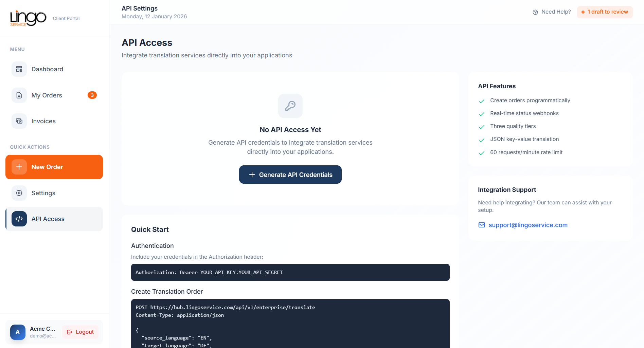
Task: Select the Dashboard icon in the sidebar
Action: point(19,69)
